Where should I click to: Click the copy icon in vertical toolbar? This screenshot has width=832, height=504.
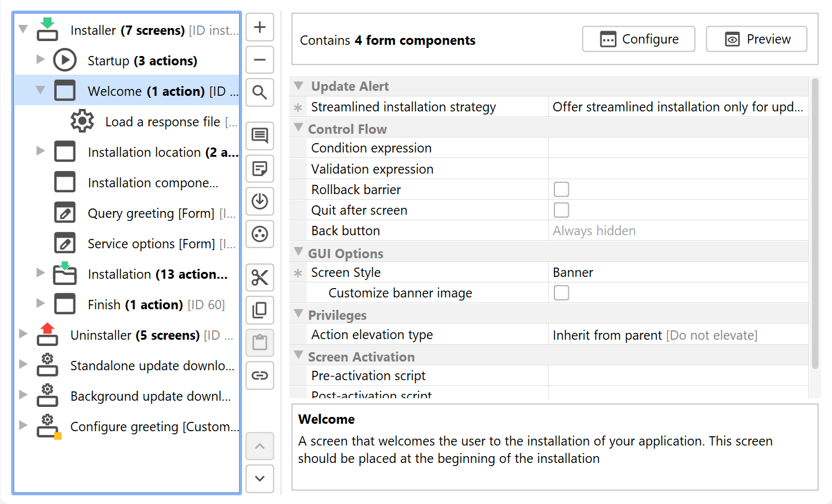tap(260, 310)
